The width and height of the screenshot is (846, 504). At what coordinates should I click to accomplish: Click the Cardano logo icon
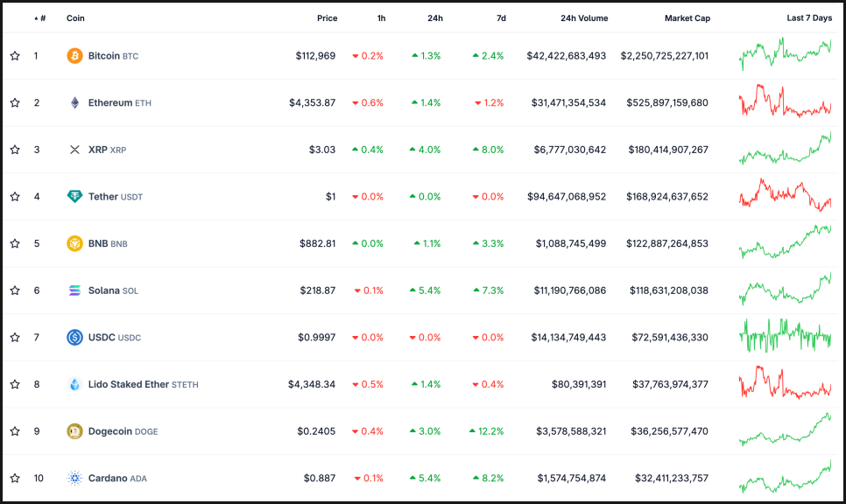[74, 478]
